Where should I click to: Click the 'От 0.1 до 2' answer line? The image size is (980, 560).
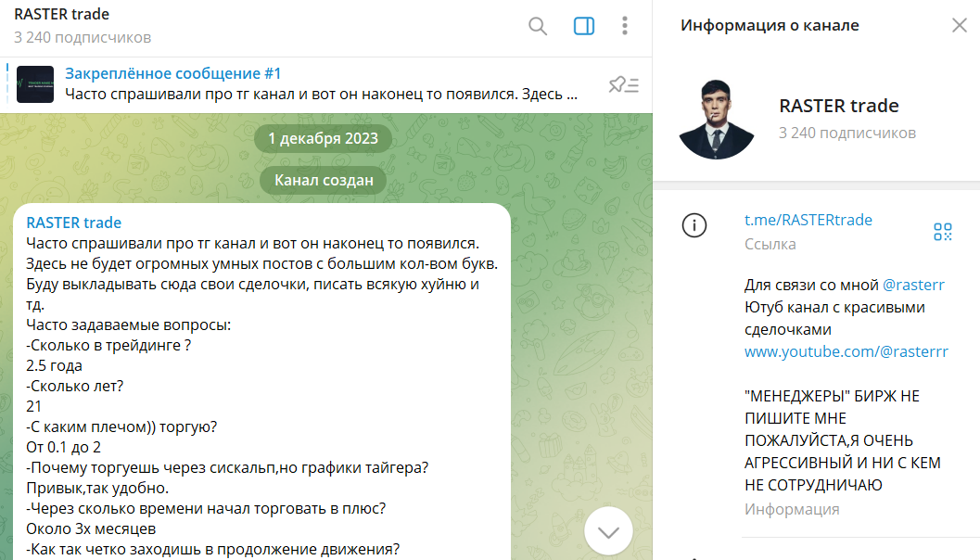click(x=63, y=448)
